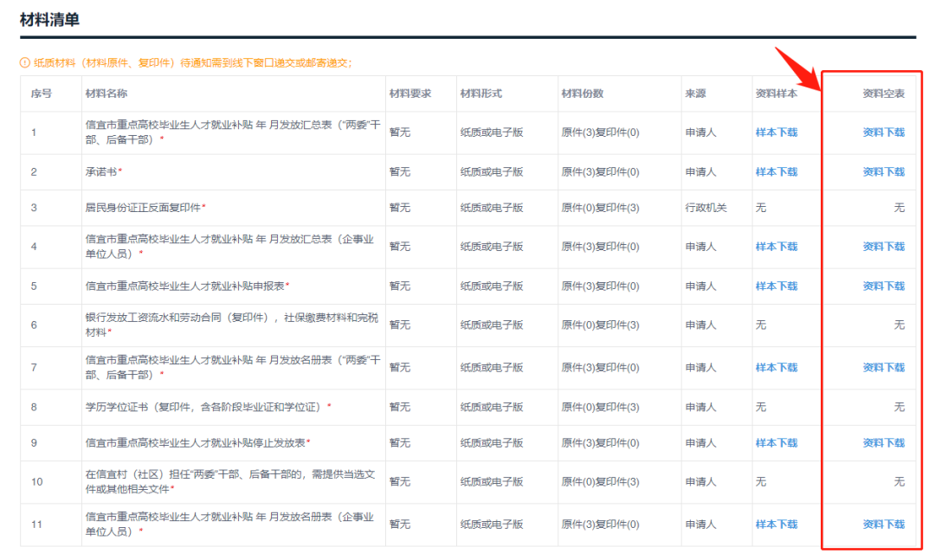
Task: Click the 资料空表 column header
Action: tap(884, 93)
